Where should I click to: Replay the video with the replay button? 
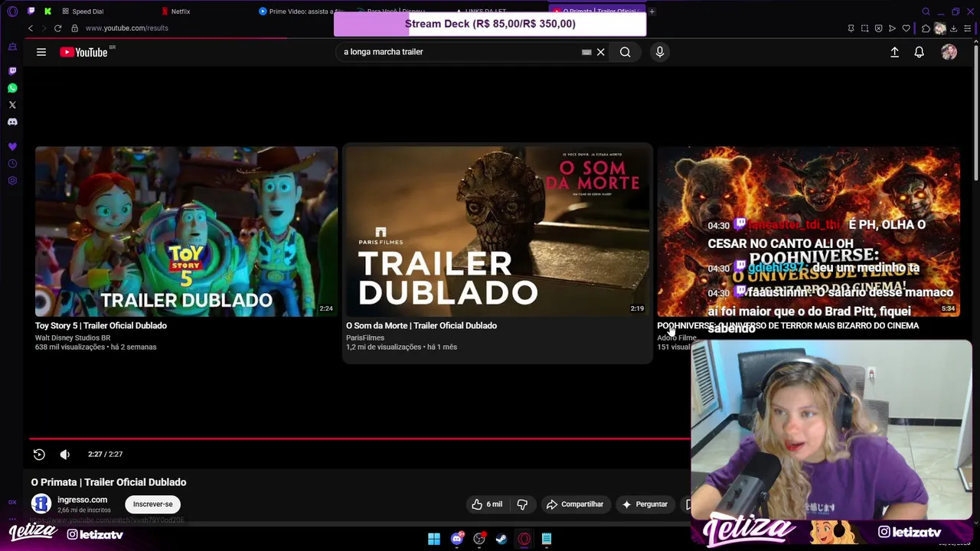point(39,454)
